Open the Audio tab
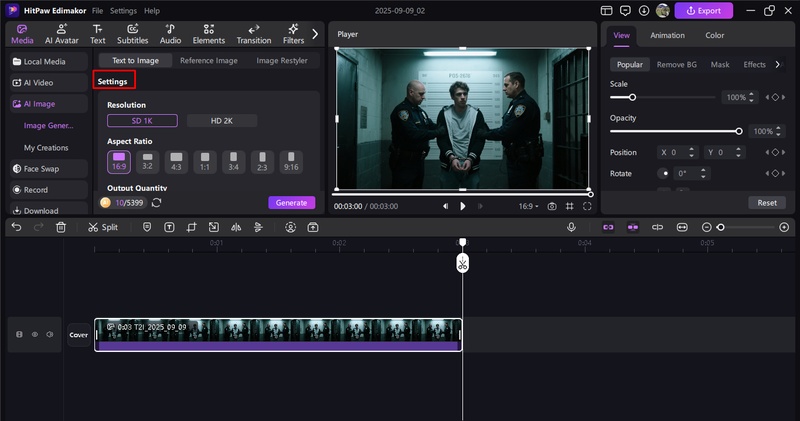 pyautogui.click(x=170, y=34)
